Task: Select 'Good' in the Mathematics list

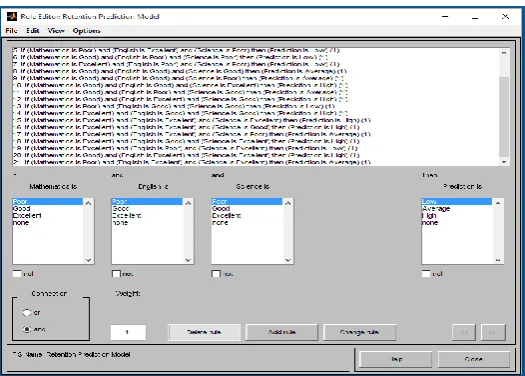Action: tap(48, 209)
